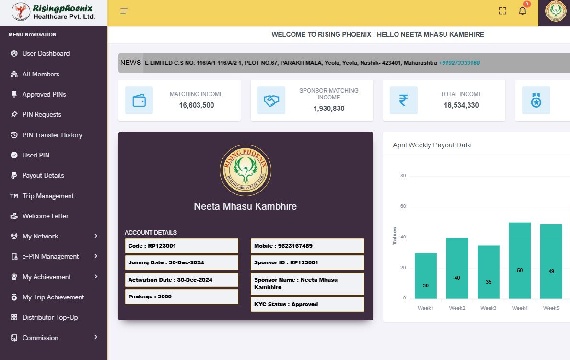The image size is (570, 360).
Task: Open the notifications bell
Action: point(522,11)
